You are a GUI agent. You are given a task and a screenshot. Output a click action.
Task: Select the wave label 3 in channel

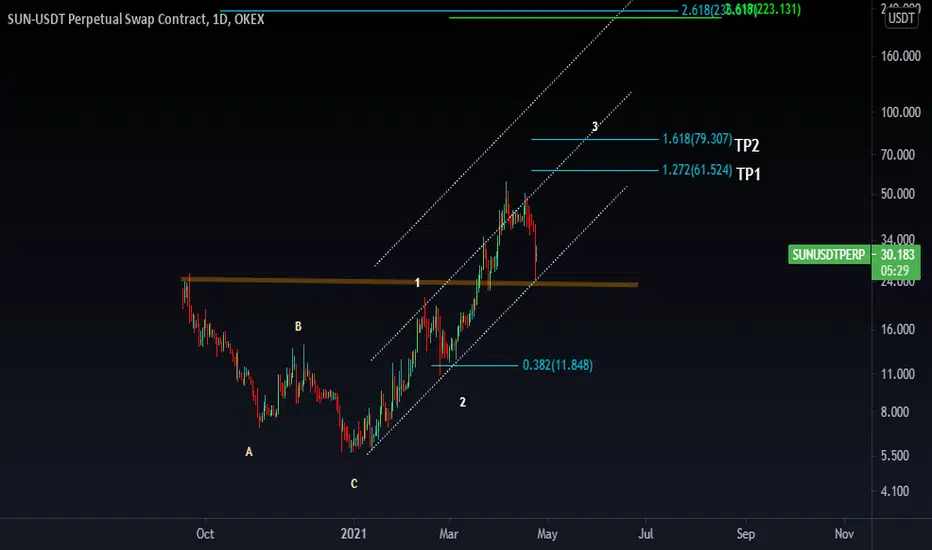coord(595,127)
